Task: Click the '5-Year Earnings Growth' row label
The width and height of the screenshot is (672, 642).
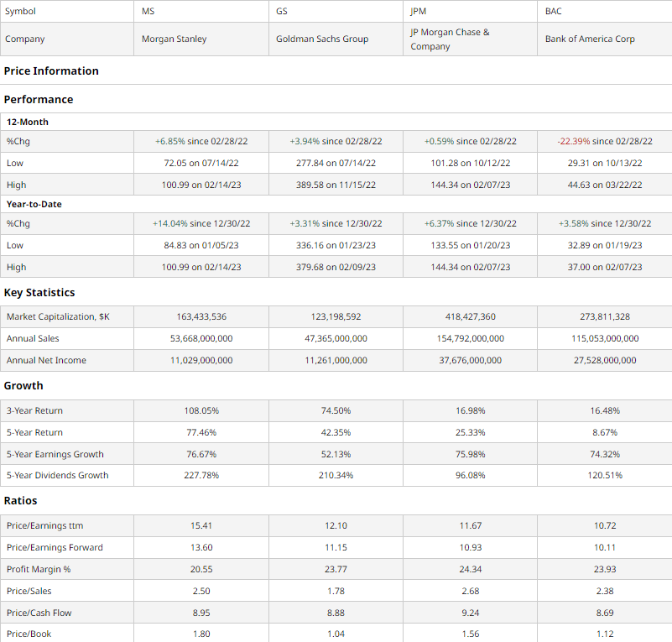Action: point(55,455)
